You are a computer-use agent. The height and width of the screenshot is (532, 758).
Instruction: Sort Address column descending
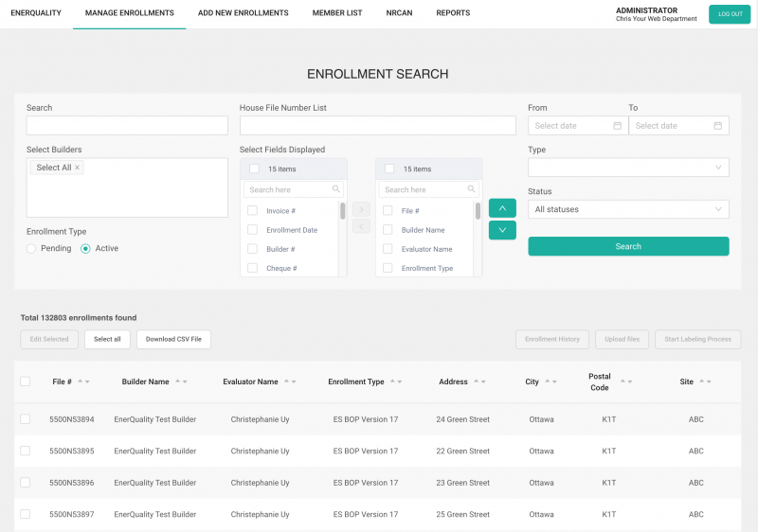point(483,381)
